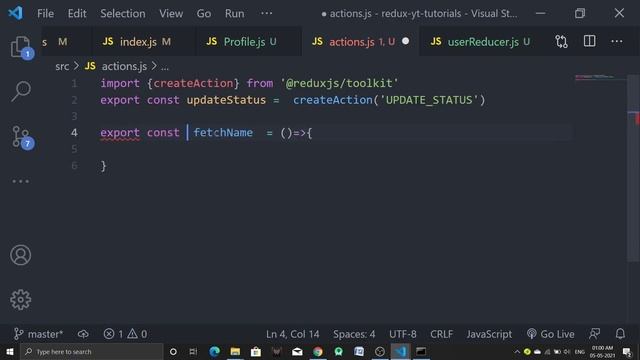The width and height of the screenshot is (640, 360).
Task: Open Task View on taskbar
Action: pyautogui.click(x=193, y=351)
